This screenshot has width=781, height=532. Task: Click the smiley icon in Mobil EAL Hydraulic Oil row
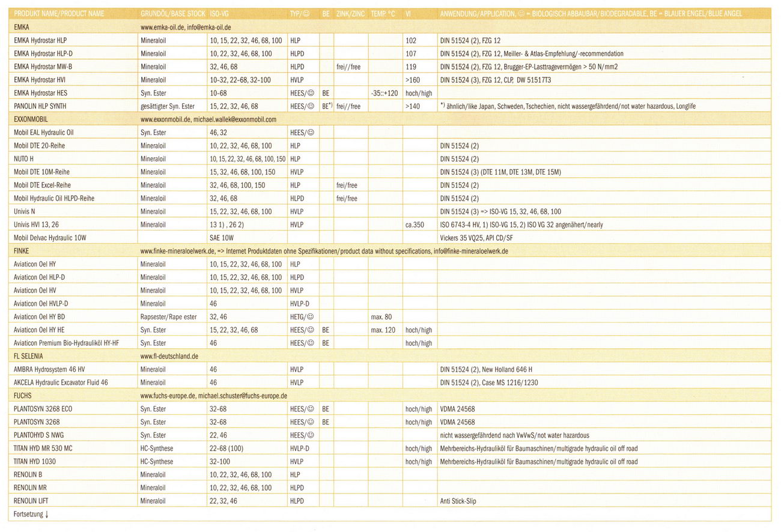tap(311, 133)
